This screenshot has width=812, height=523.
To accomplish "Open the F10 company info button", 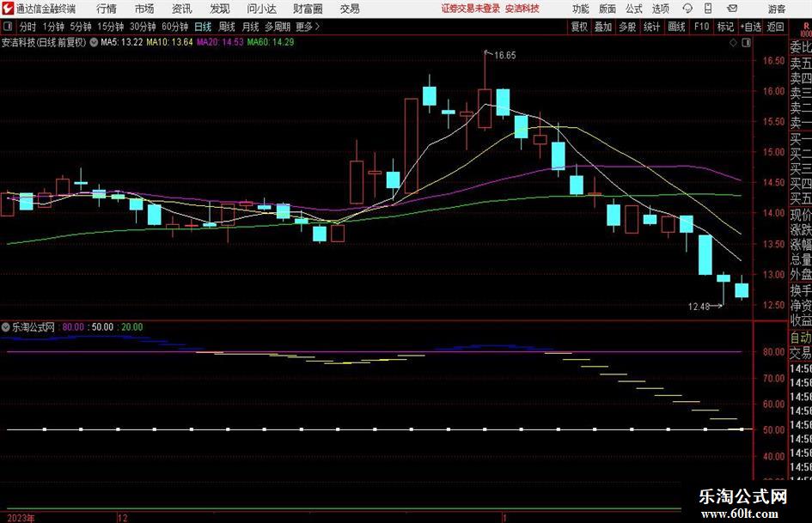I will [702, 27].
